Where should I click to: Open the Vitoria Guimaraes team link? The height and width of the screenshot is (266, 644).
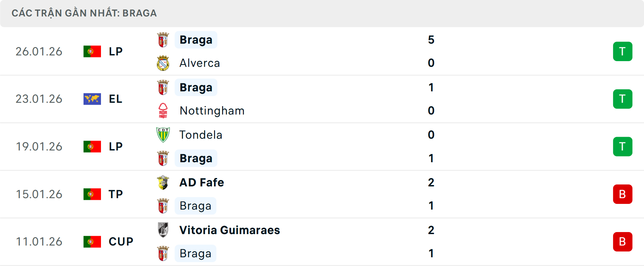[229, 230]
